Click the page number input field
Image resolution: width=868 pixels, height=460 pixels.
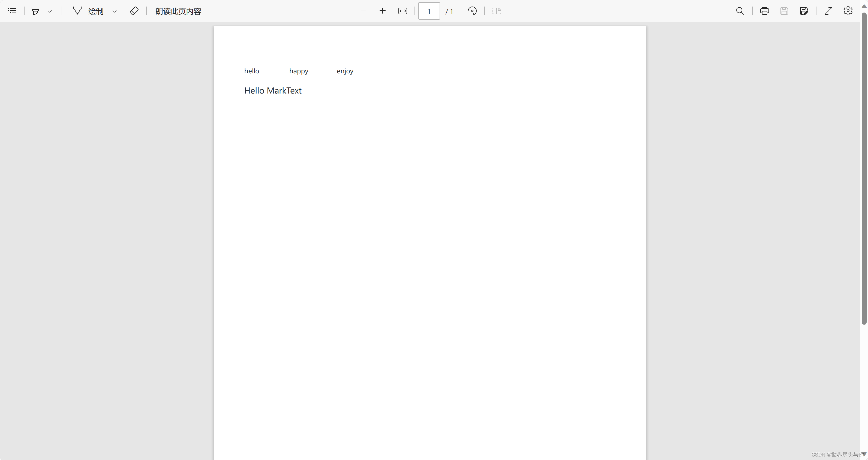point(429,11)
